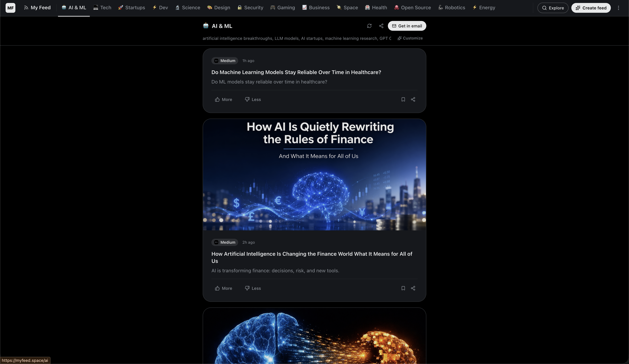Open the Customize feed settings
The height and width of the screenshot is (364, 629).
click(x=410, y=38)
